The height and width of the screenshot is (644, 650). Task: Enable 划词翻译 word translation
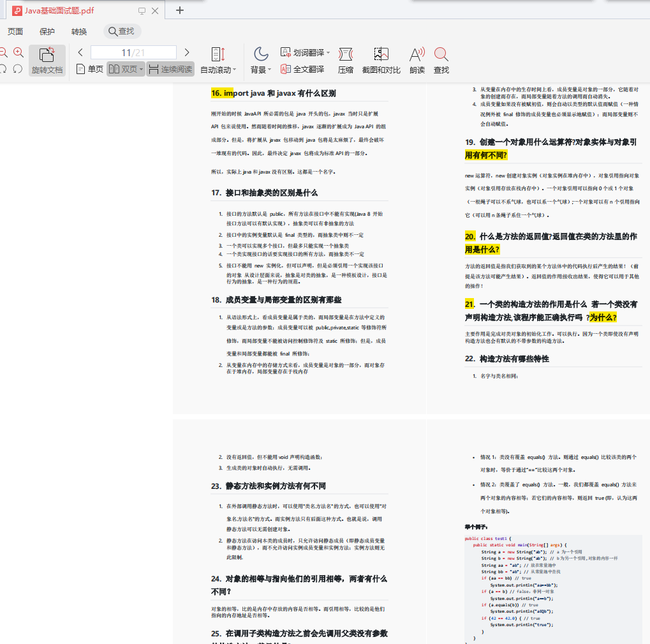point(302,53)
